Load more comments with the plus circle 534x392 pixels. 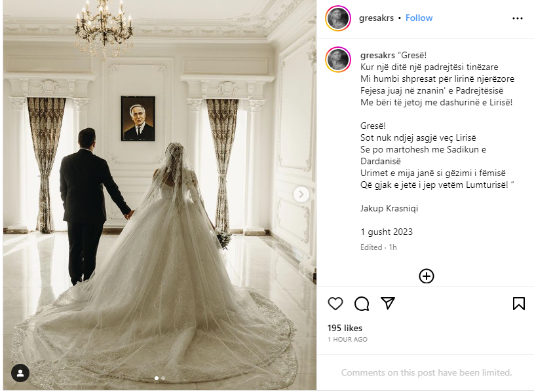coord(426,276)
